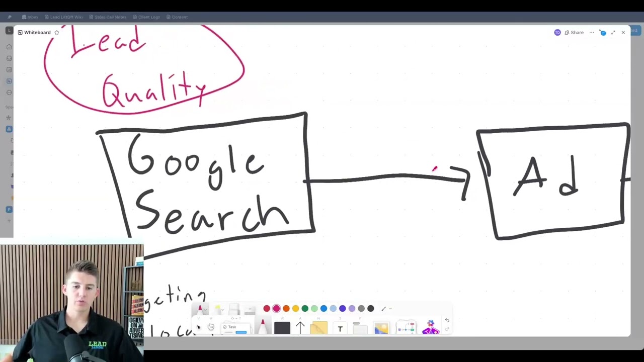The image size is (644, 362).
Task: Open the TD user avatar
Action: pos(557,33)
